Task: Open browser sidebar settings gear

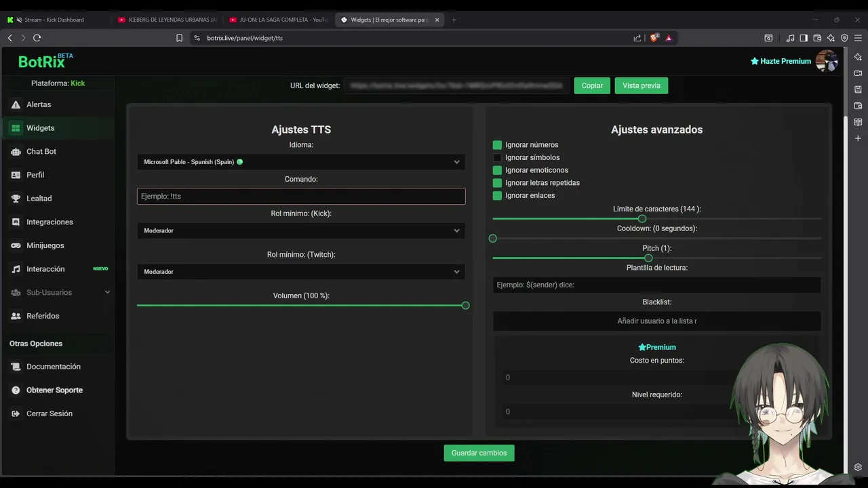Action: 858,467
